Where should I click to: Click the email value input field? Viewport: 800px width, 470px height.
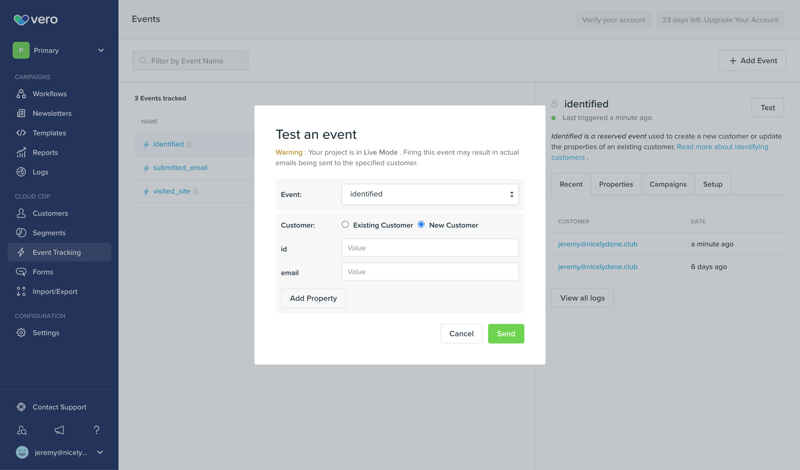coord(430,272)
